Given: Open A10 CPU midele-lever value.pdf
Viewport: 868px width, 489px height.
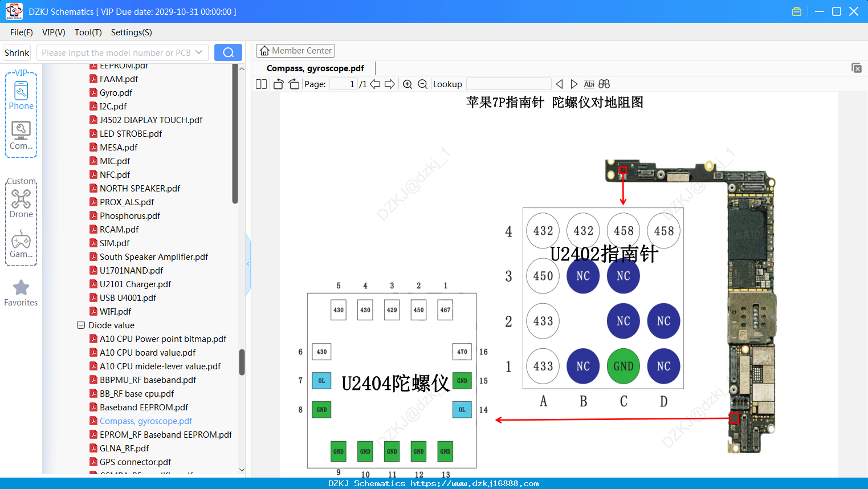Looking at the screenshot, I should point(160,366).
